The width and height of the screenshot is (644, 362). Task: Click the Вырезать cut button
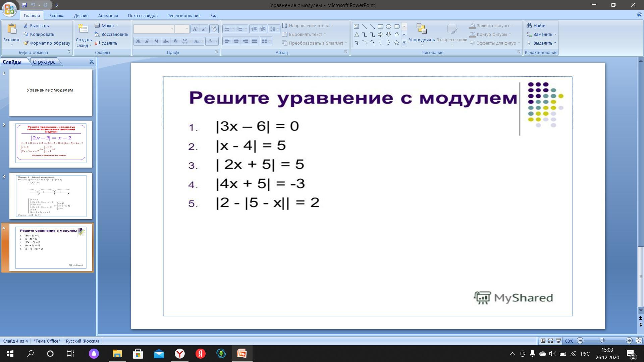(36, 25)
